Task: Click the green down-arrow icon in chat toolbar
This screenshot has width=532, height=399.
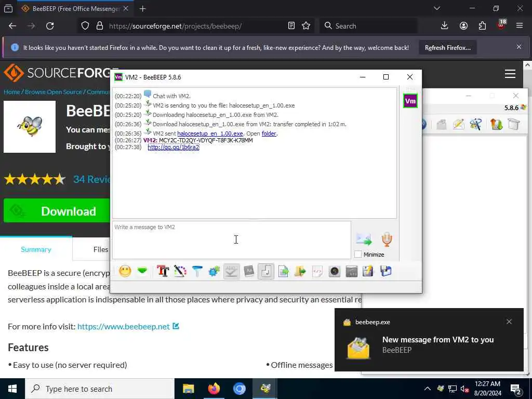Action: (142, 271)
